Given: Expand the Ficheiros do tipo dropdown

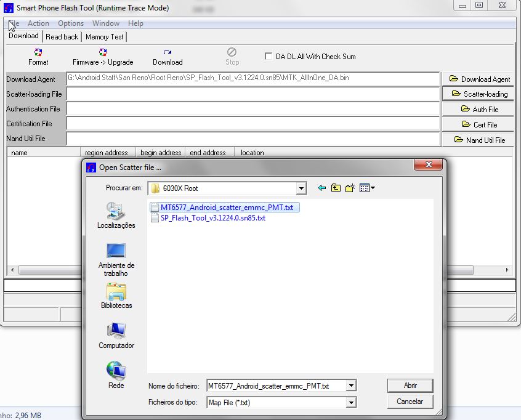Looking at the screenshot, I should (351, 402).
